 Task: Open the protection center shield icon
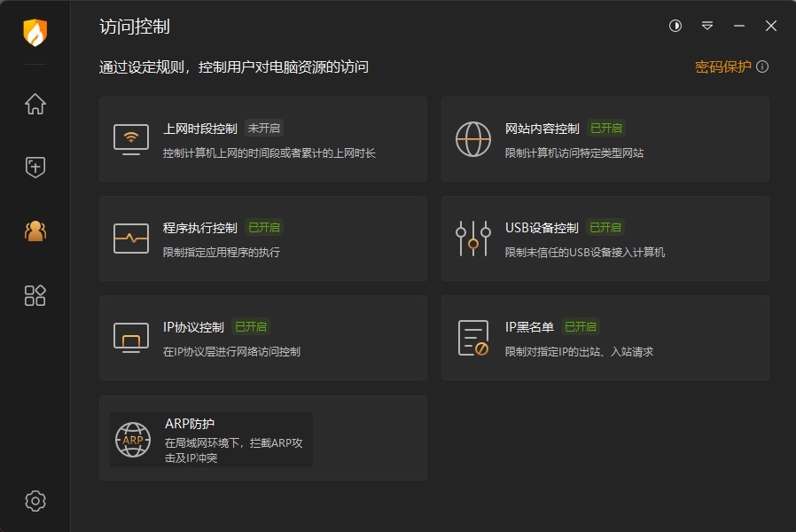tap(35, 167)
